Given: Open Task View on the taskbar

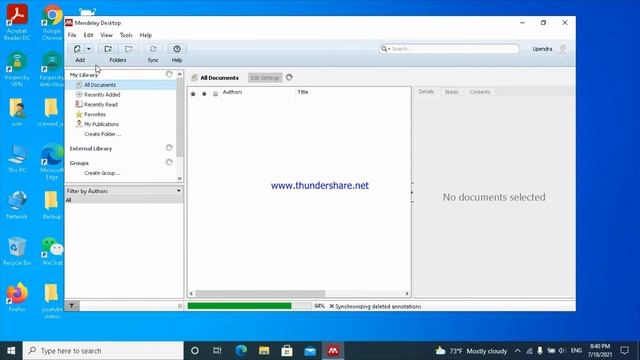Looking at the screenshot, I should click(217, 351).
